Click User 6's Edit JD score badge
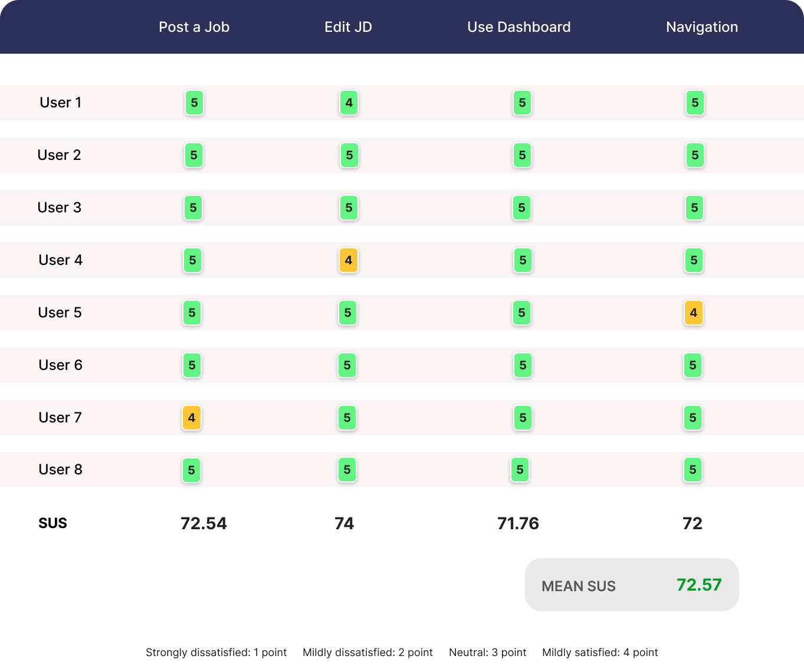Screen dimensions: 804x672 click(x=347, y=365)
